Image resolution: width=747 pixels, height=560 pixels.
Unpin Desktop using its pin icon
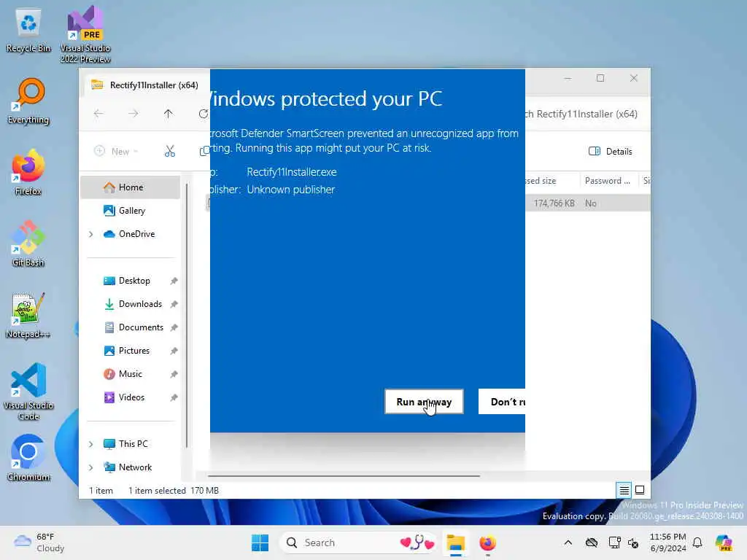[174, 281]
